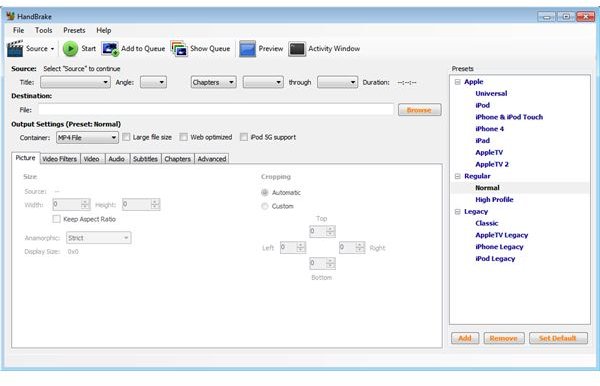Select the Universal preset
This screenshot has height=386, width=600.
point(491,94)
